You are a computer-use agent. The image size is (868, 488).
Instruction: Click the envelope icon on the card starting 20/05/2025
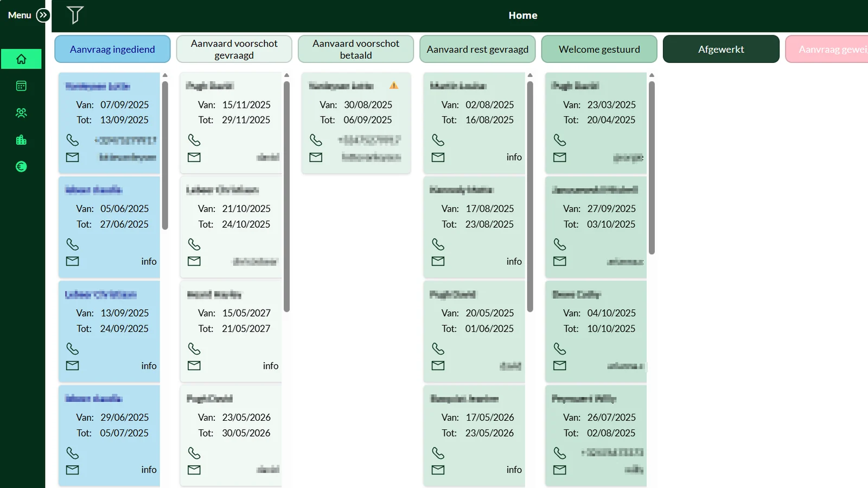pyautogui.click(x=438, y=365)
